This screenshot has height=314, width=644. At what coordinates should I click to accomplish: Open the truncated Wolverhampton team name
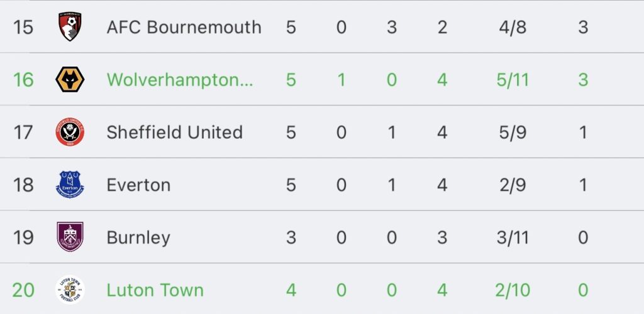(180, 80)
